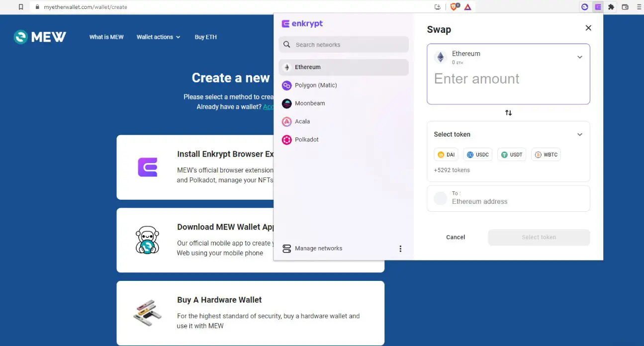Open the Buy A Hardware Wallet card

[x=251, y=313]
